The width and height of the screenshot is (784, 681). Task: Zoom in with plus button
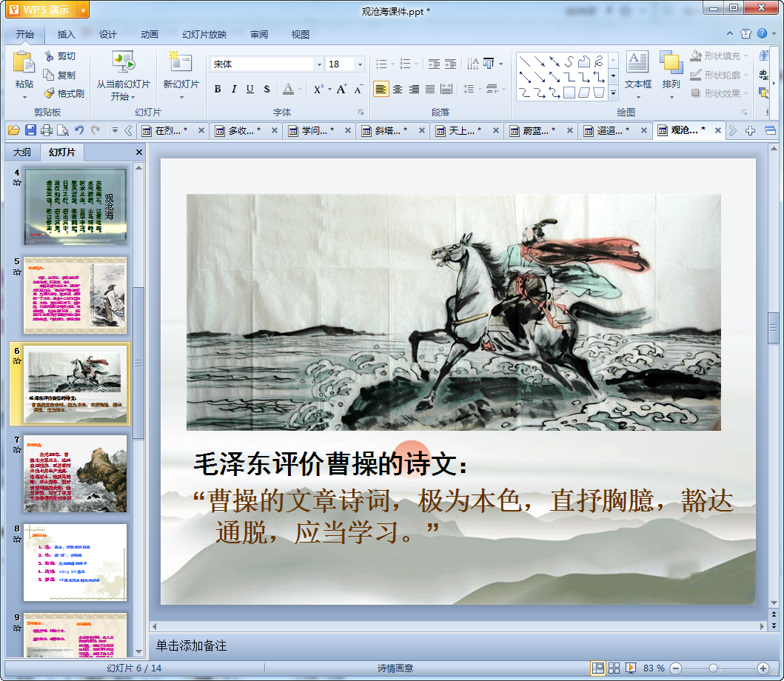click(763, 668)
